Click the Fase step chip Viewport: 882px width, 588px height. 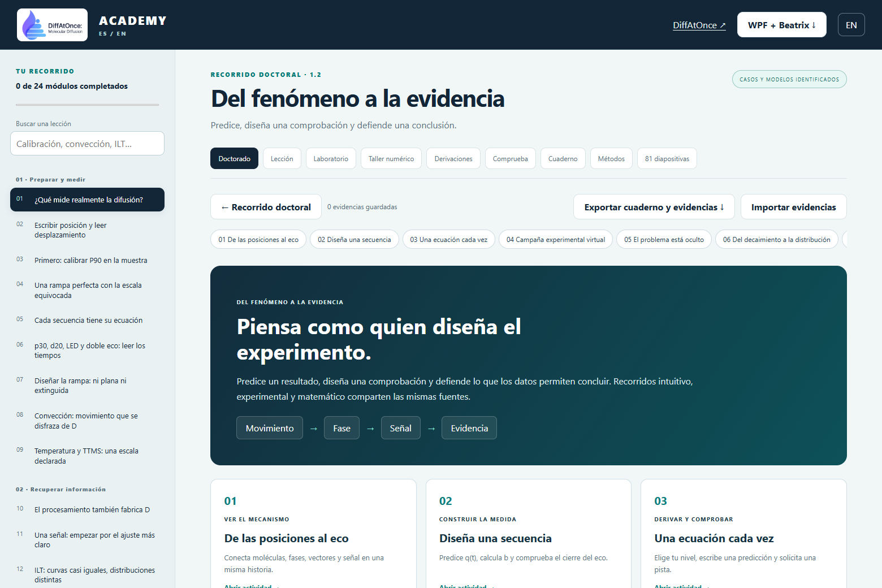341,428
